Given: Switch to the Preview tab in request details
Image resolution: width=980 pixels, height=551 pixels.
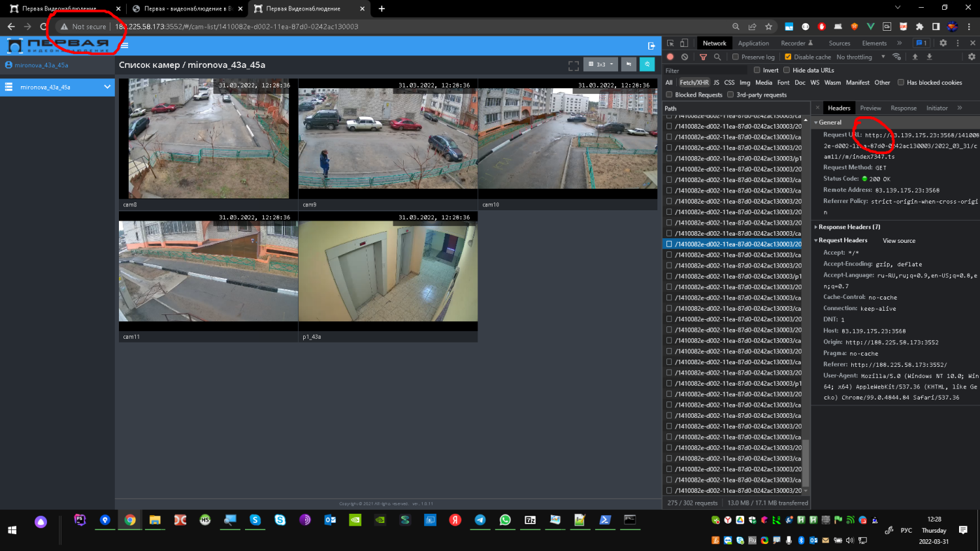Looking at the screenshot, I should 870,108.
